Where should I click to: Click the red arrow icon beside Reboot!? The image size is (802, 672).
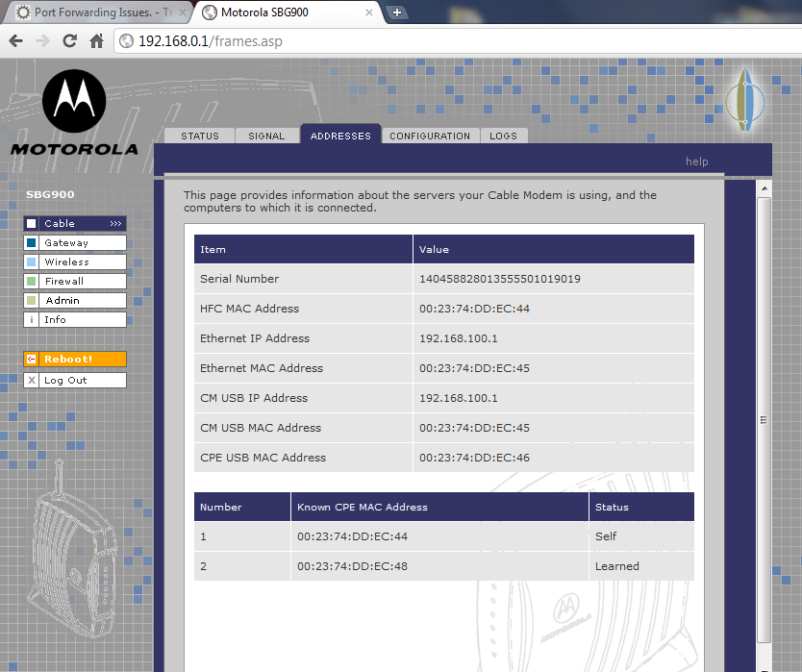pyautogui.click(x=31, y=359)
